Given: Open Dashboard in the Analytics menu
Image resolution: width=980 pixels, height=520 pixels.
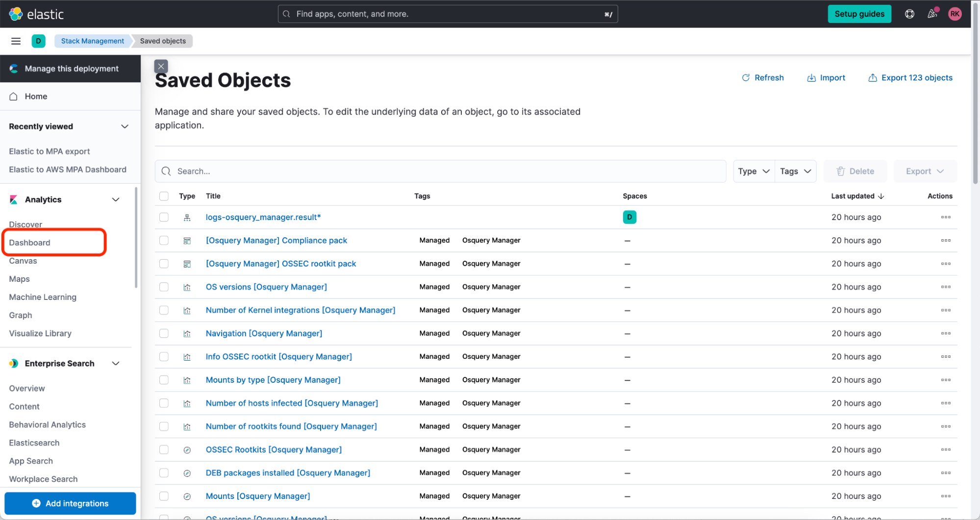Looking at the screenshot, I should point(29,243).
